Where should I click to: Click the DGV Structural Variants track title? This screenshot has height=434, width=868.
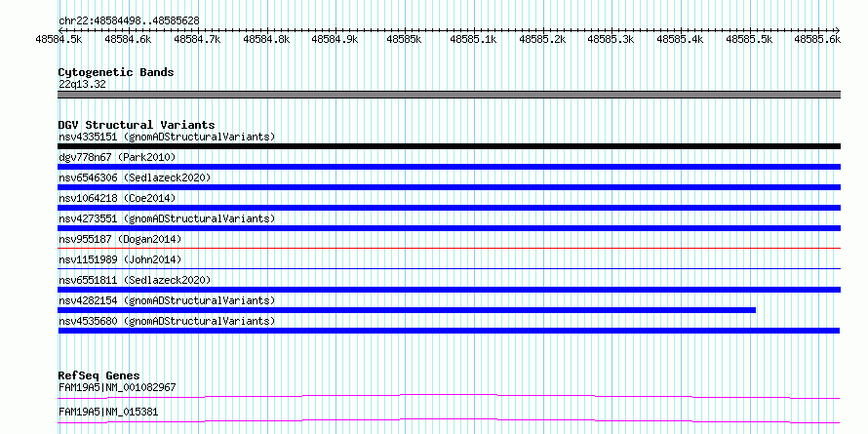coord(137,125)
